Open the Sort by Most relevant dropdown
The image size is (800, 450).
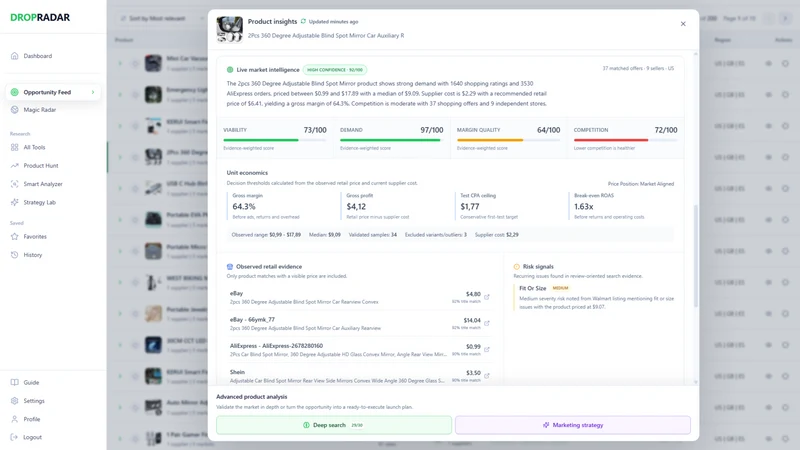[x=160, y=18]
